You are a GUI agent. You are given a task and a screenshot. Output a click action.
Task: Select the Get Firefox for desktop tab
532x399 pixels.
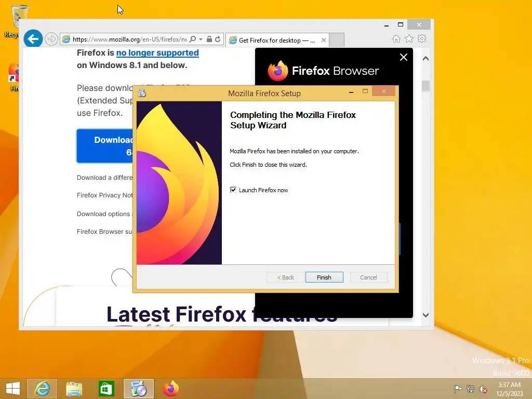click(276, 40)
